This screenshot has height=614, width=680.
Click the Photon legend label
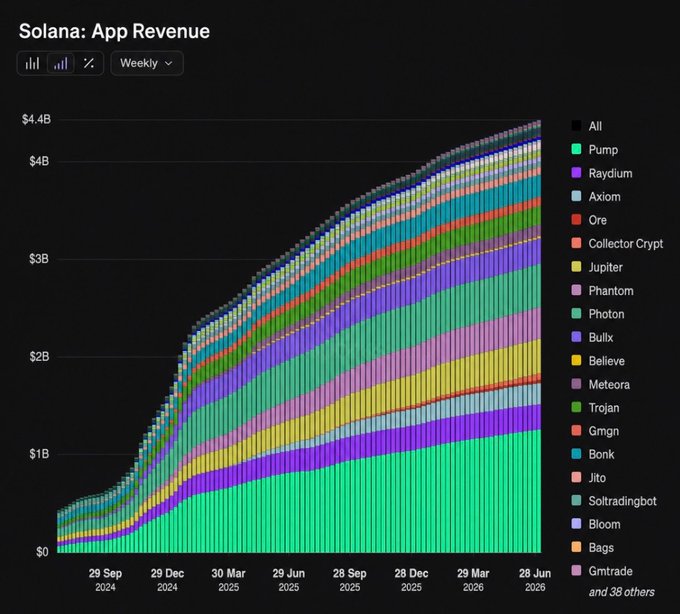606,314
